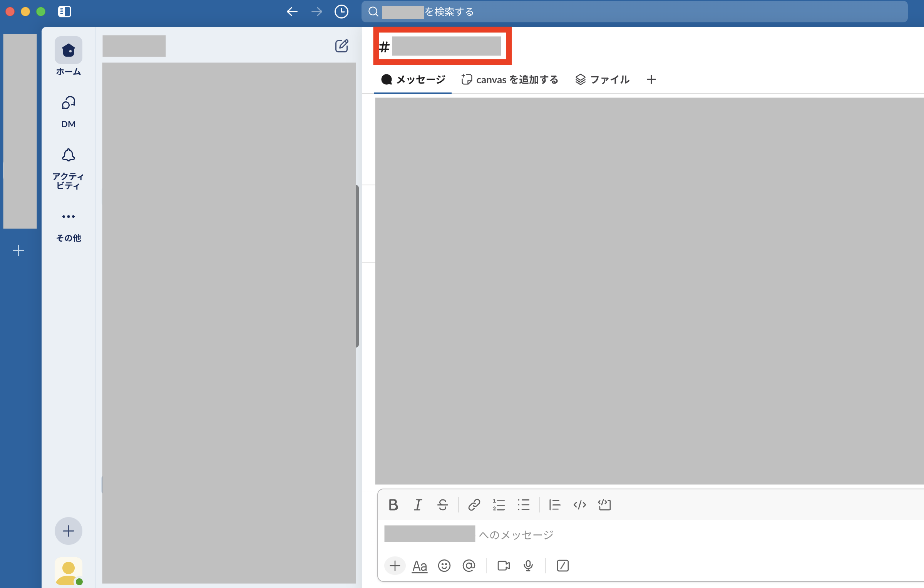Toggle strikethrough formatting

(443, 505)
